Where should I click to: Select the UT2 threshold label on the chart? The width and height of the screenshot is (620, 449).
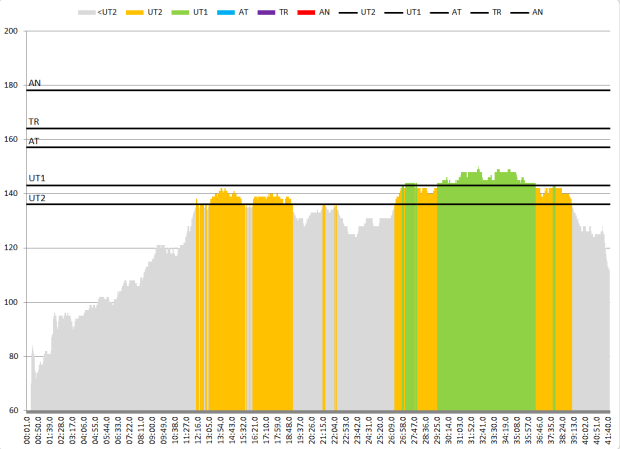[37, 198]
